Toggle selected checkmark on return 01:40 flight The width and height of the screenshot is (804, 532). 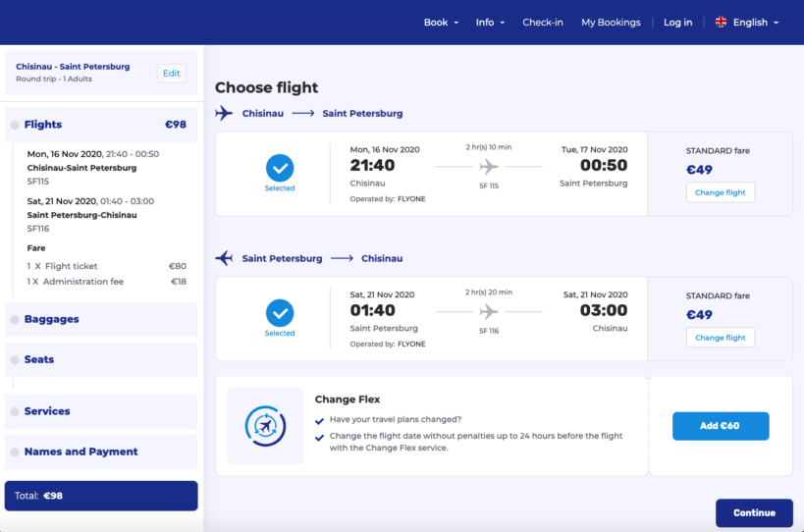[x=280, y=313]
